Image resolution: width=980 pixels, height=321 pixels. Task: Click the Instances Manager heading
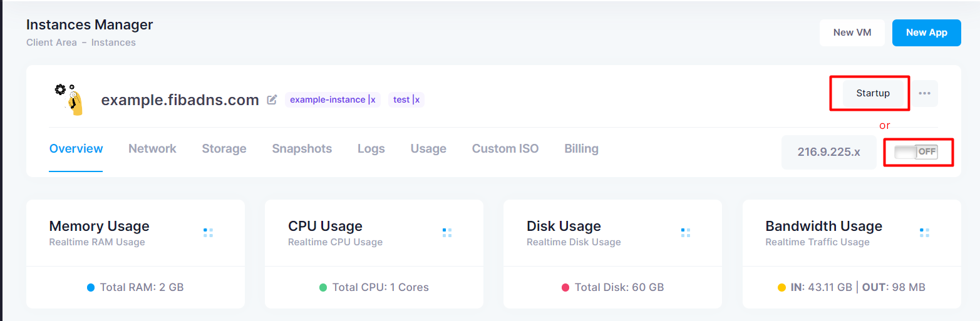click(x=90, y=25)
